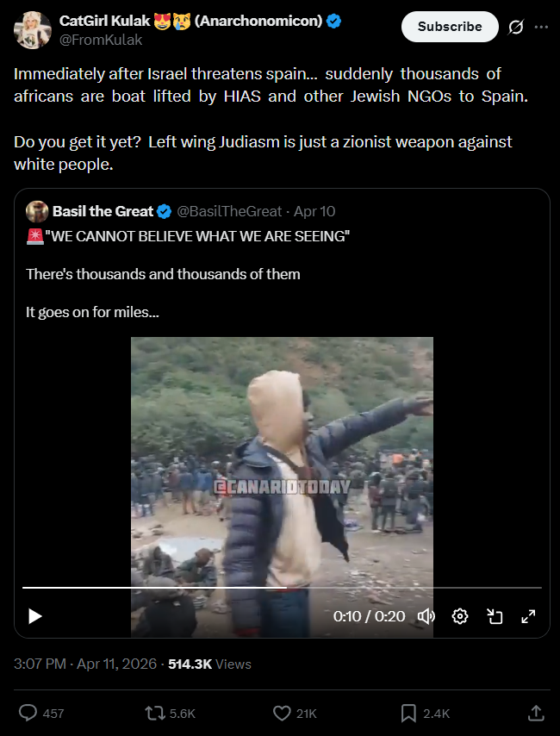
Task: Click the repost arrows icon
Action: click(x=155, y=713)
